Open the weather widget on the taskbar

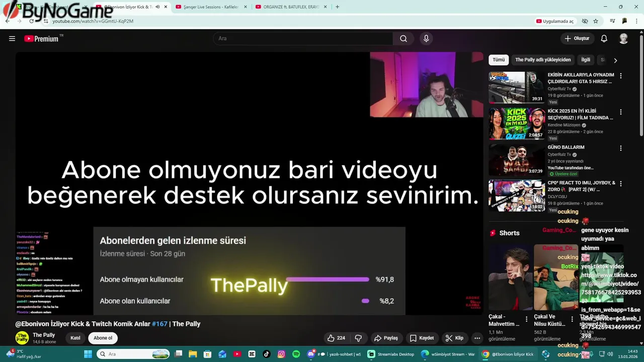tap(24, 354)
